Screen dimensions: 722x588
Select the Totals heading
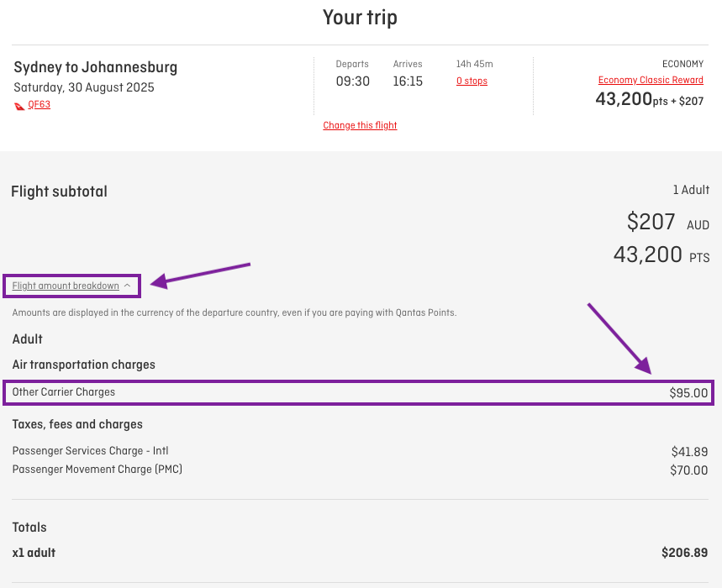[29, 528]
